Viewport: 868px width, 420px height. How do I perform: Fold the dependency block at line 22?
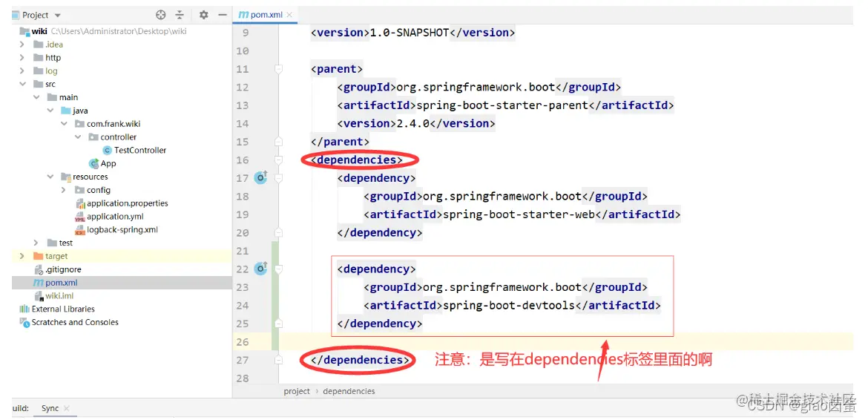click(x=278, y=269)
